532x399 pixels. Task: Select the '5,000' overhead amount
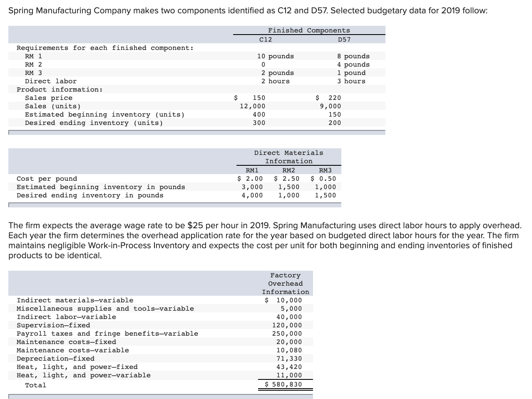coord(291,309)
